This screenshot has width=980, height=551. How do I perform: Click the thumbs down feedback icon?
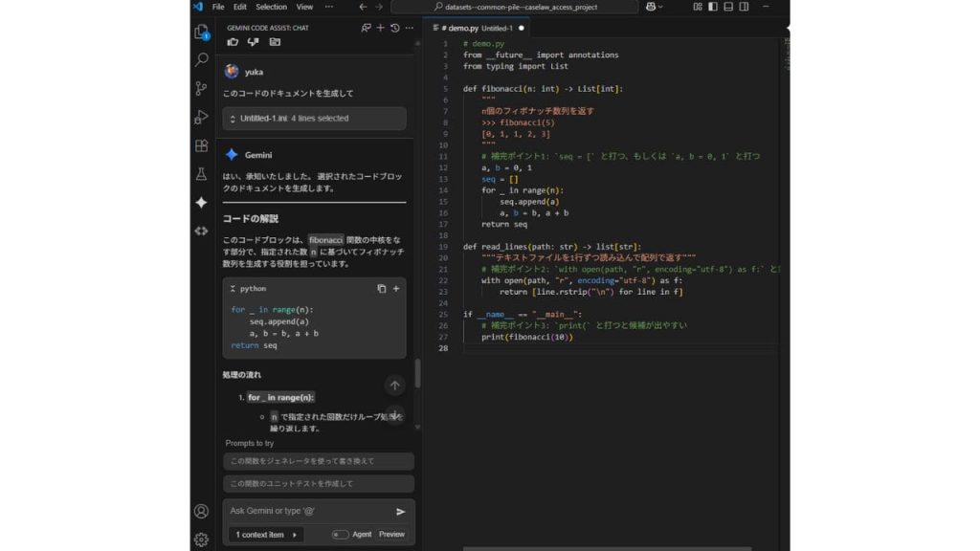[x=253, y=42]
